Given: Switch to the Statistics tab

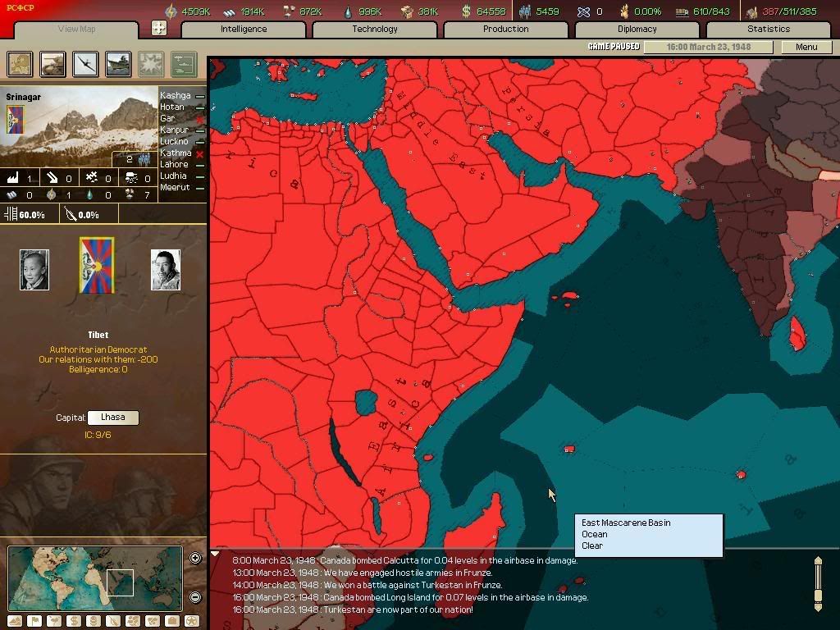Looking at the screenshot, I should 768,29.
